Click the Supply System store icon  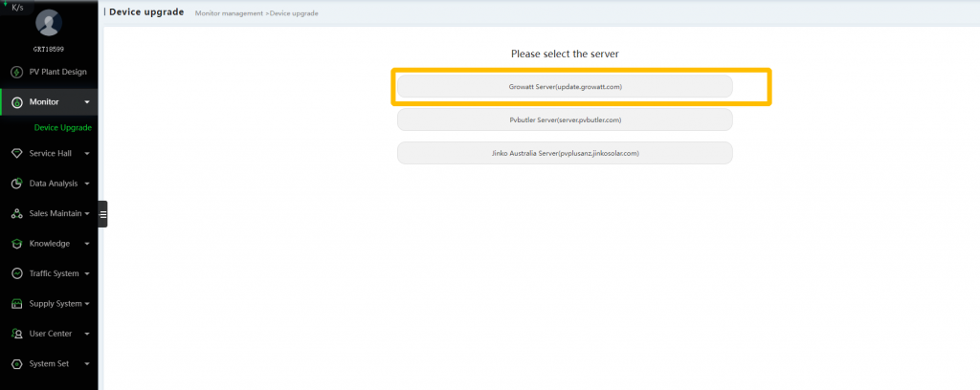click(17, 304)
